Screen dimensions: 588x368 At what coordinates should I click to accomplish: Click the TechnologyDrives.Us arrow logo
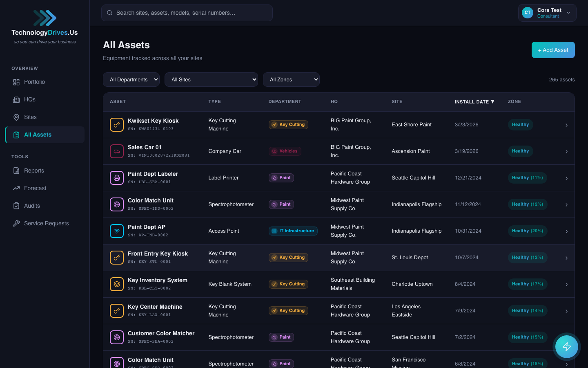[x=45, y=18]
